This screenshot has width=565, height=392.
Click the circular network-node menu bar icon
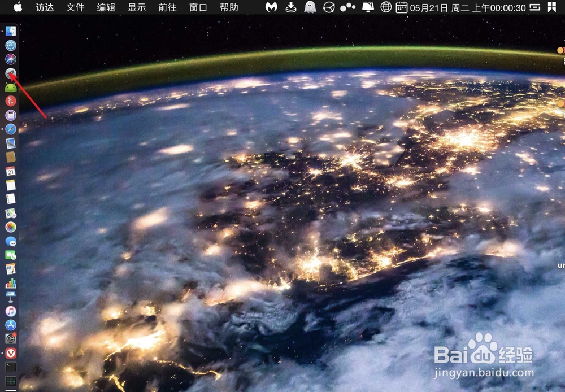[x=329, y=7]
